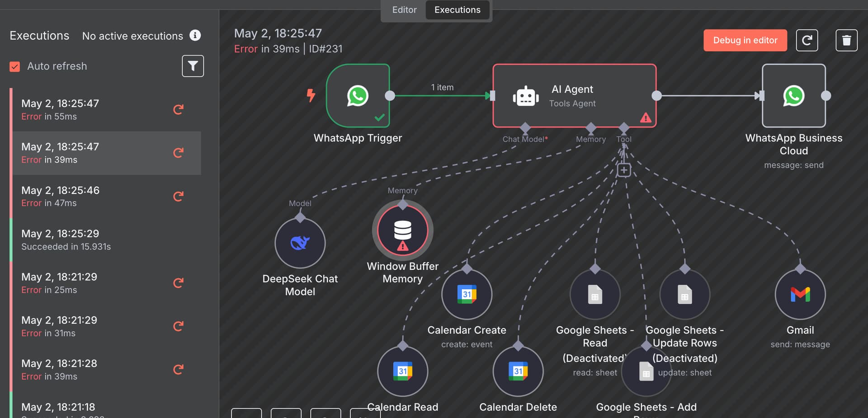Image resolution: width=868 pixels, height=418 pixels.
Task: Select execution May 2, 18:25:47 Error in 55ms
Action: [106, 109]
